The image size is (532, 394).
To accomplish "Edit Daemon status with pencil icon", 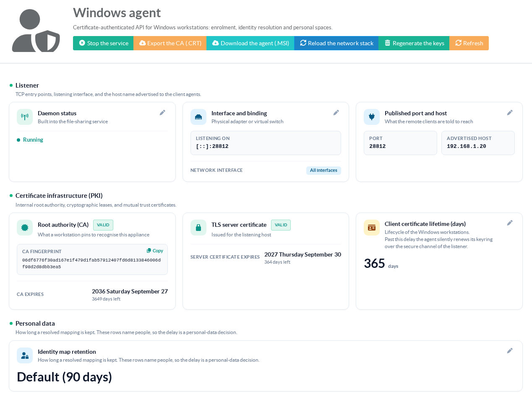I will pos(162,112).
